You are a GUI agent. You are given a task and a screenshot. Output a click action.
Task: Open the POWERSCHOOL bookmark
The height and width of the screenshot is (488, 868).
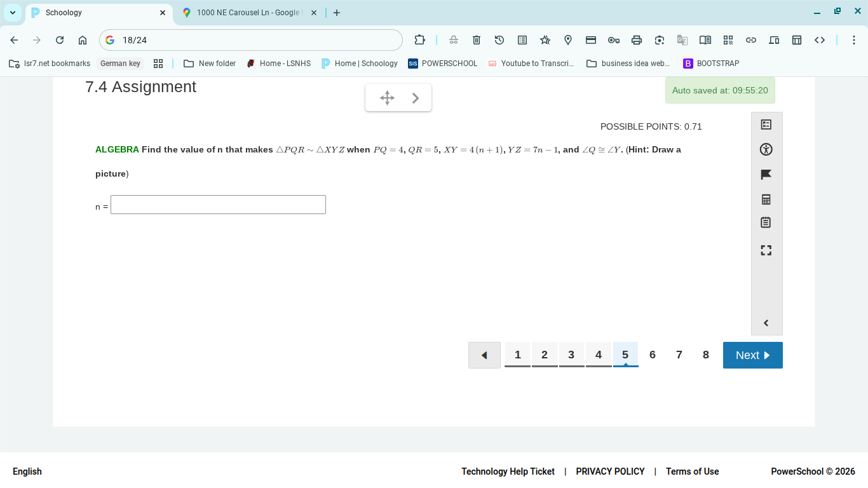coord(442,63)
